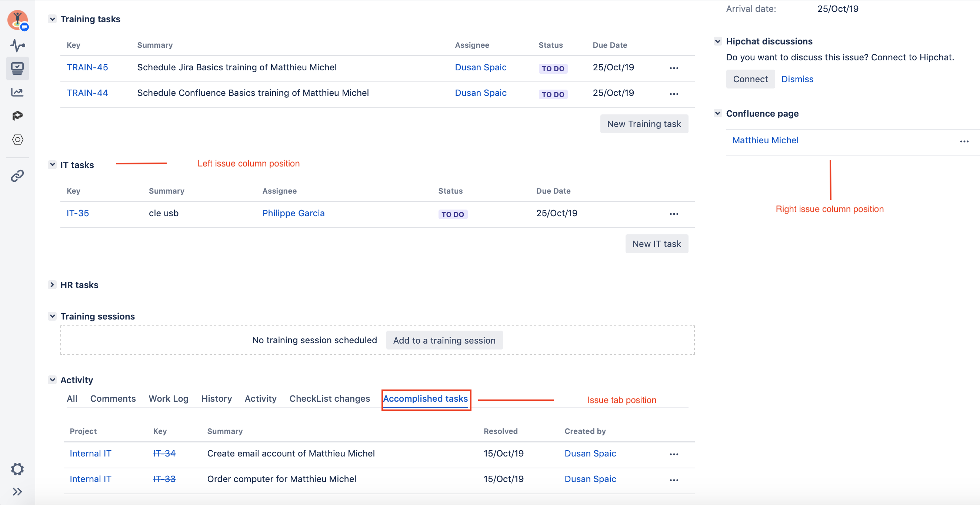This screenshot has width=980, height=505.
Task: Open TRAIN-45 issue link
Action: [x=87, y=66]
